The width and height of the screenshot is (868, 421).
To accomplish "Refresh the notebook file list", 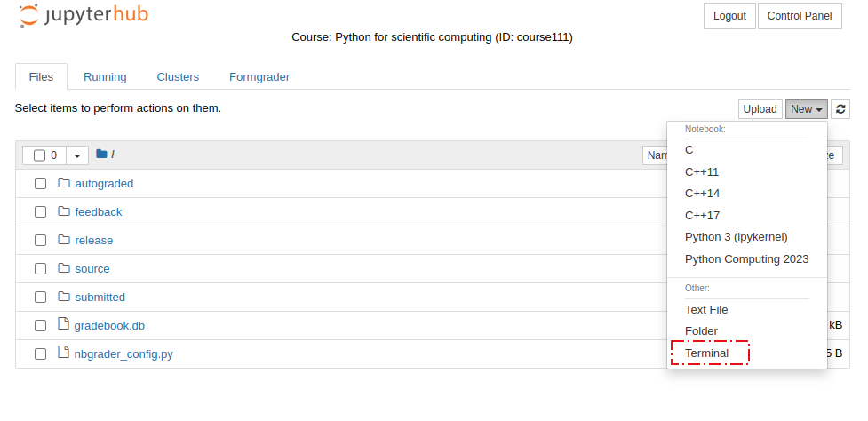I will (840, 109).
